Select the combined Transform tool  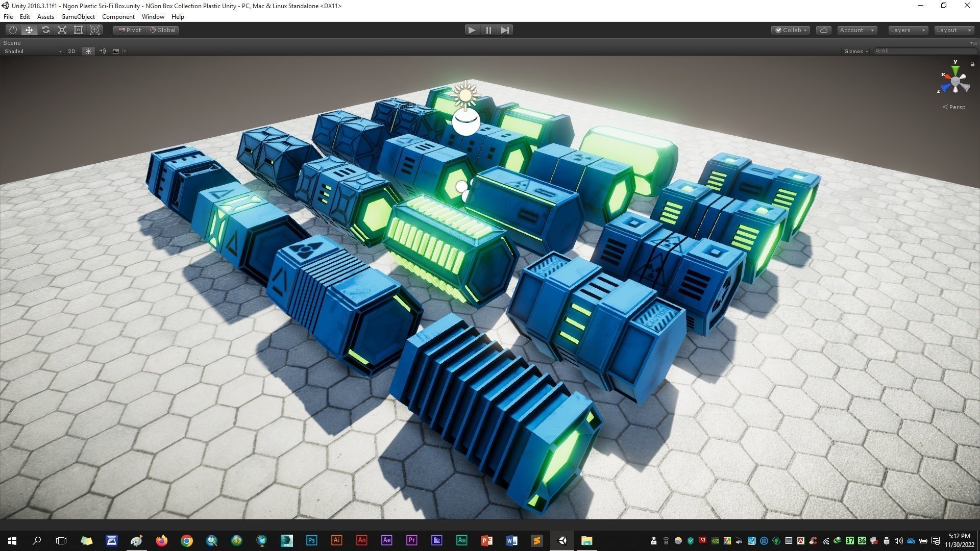94,30
